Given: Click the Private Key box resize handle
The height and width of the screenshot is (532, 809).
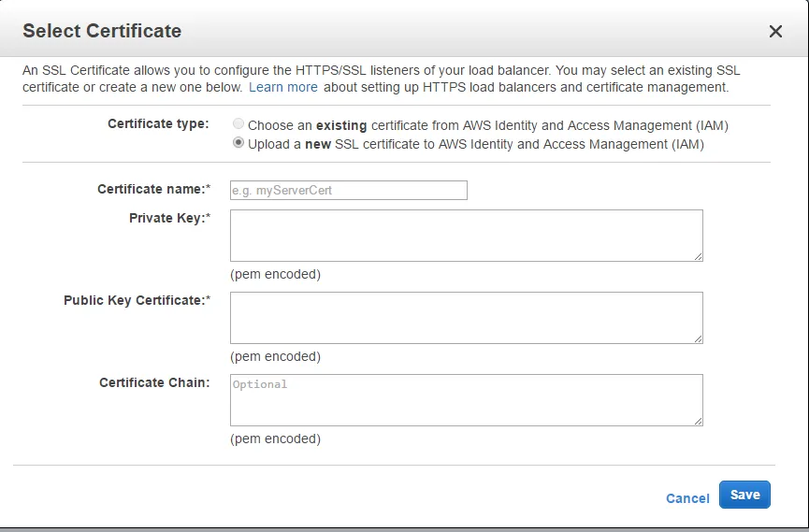Looking at the screenshot, I should [698, 255].
